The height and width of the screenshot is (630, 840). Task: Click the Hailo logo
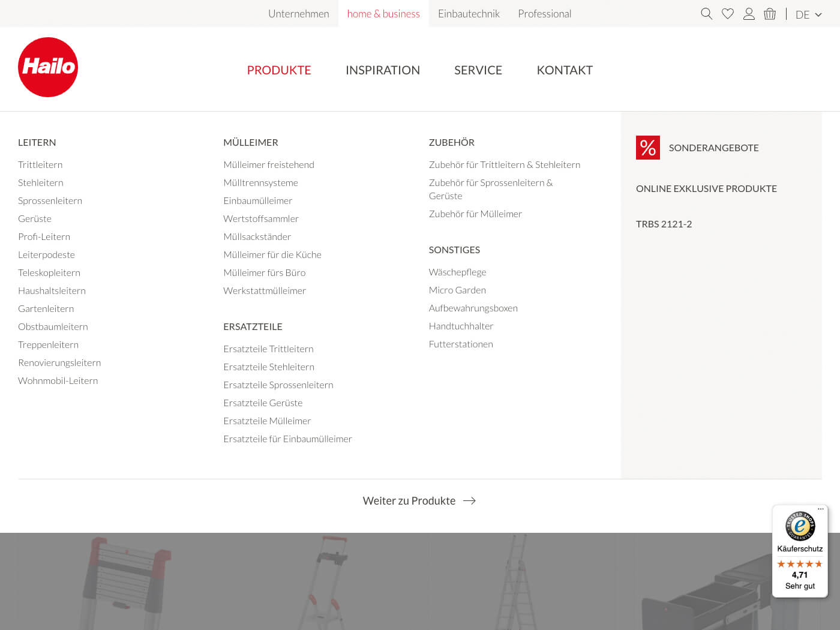(48, 67)
